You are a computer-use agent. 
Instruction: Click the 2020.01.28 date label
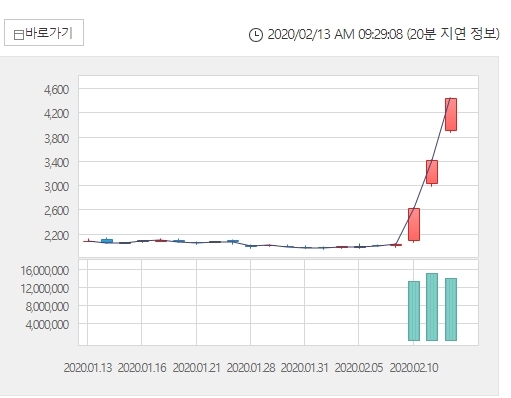coord(251,368)
